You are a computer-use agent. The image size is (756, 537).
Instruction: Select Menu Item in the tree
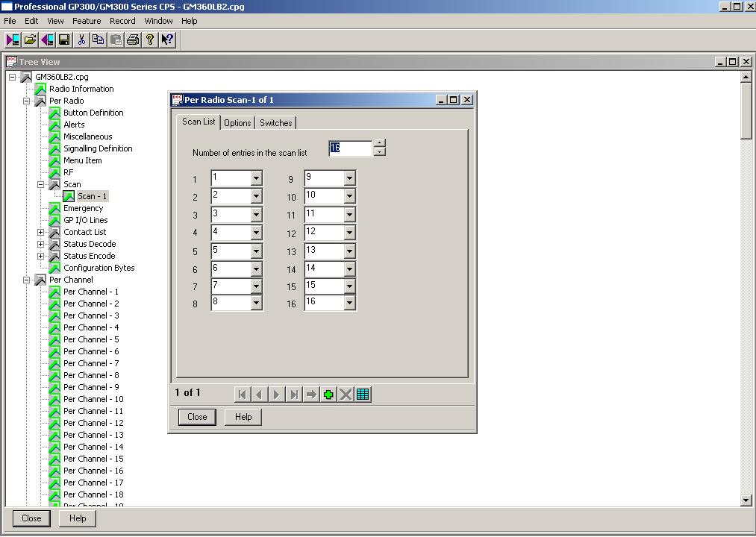[x=82, y=160]
